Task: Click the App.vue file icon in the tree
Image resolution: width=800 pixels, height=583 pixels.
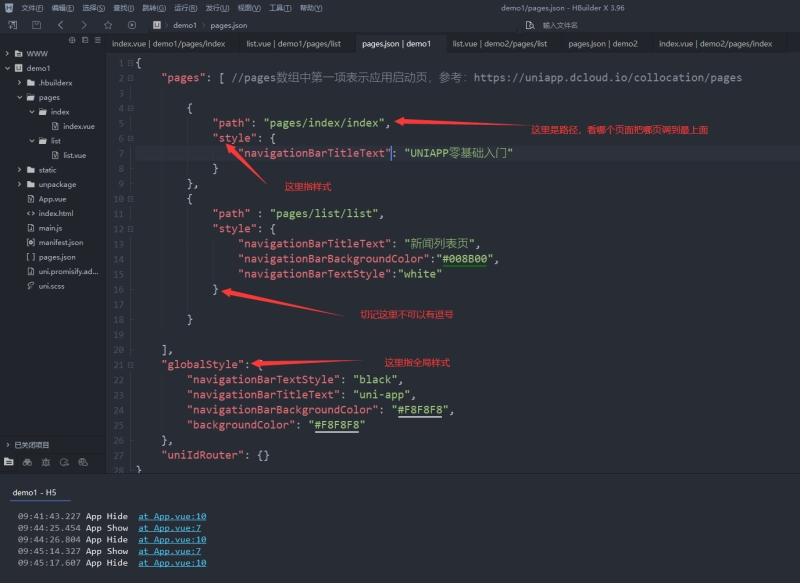Action: (31, 199)
